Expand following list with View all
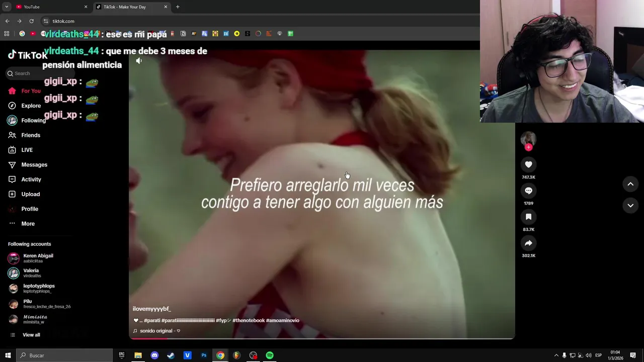Image resolution: width=644 pixels, height=362 pixels. click(25, 335)
